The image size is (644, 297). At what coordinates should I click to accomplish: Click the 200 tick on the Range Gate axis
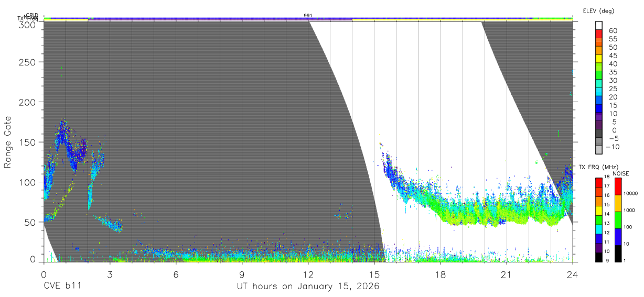(28, 102)
